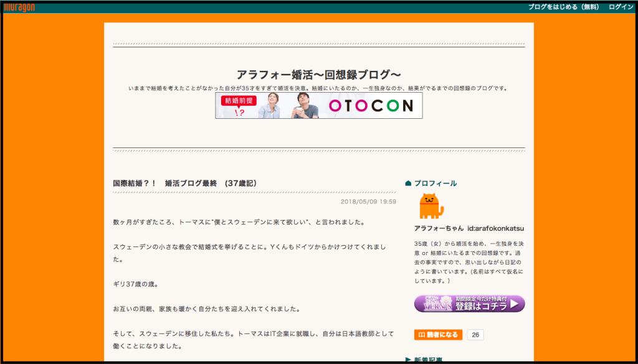Viewport: 638px width, 364px height.
Task: Click the 読者になる button
Action: 438,335
